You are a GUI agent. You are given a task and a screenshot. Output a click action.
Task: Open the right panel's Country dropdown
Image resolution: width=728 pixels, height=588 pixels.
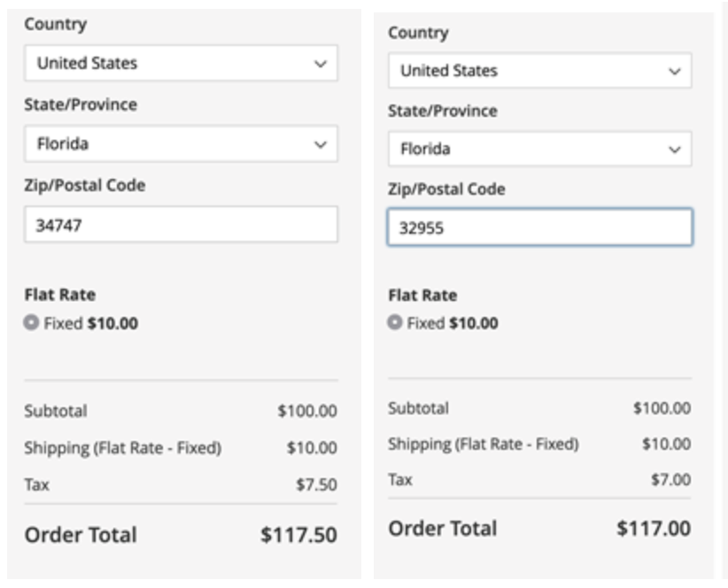click(540, 69)
